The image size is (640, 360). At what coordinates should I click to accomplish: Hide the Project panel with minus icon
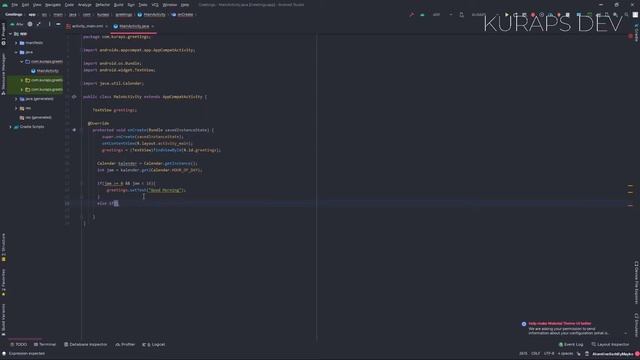58,24
